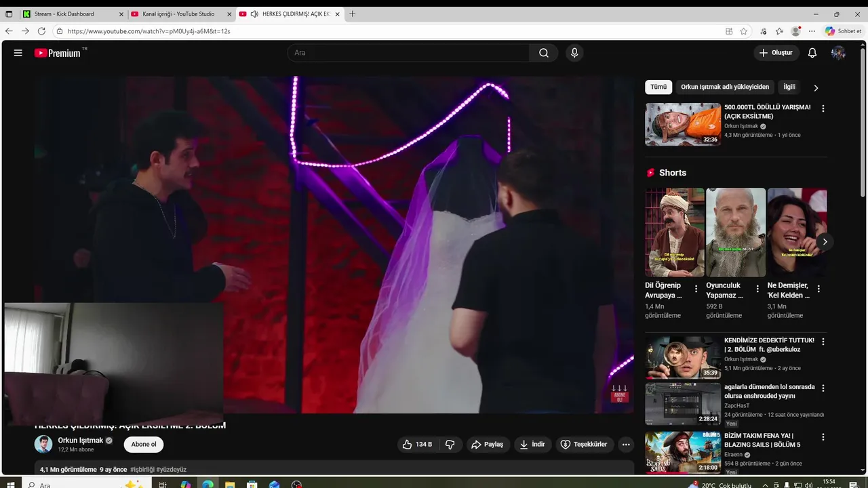Close the YouTube Studio tab
The image size is (868, 488).
point(229,14)
